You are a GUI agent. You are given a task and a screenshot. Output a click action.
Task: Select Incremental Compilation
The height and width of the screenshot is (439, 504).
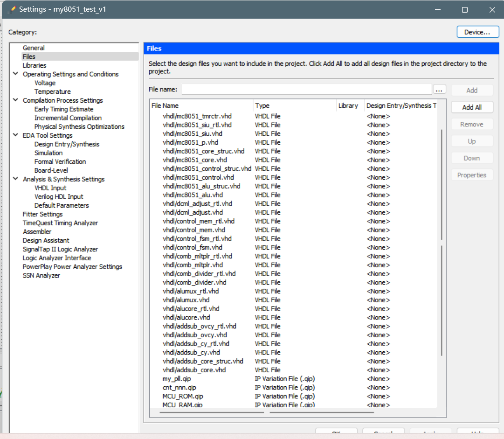coord(68,118)
